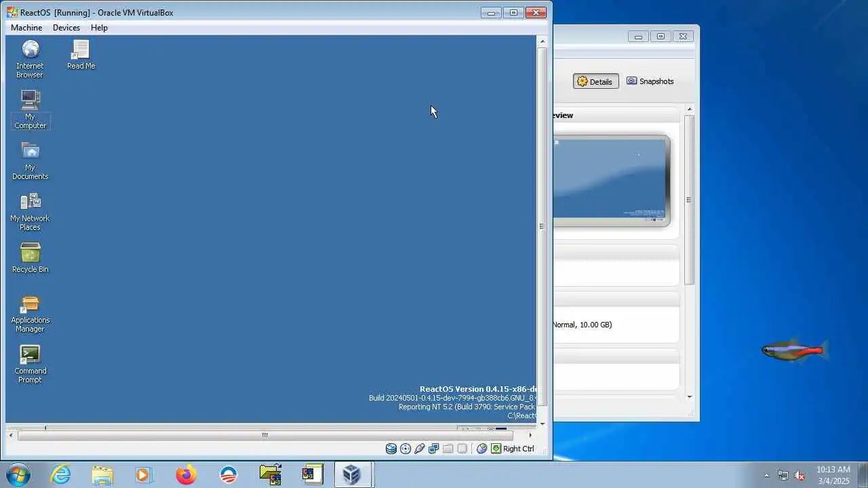Maximize the VirtualBox Manager window
The height and width of the screenshot is (488, 868).
click(x=660, y=37)
